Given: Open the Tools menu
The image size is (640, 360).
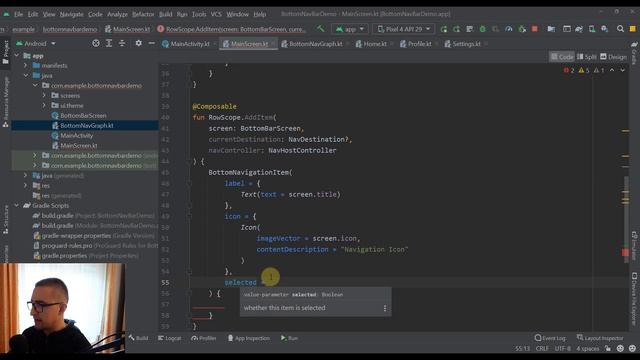Looking at the screenshot, I should pyautogui.click(x=199, y=14).
